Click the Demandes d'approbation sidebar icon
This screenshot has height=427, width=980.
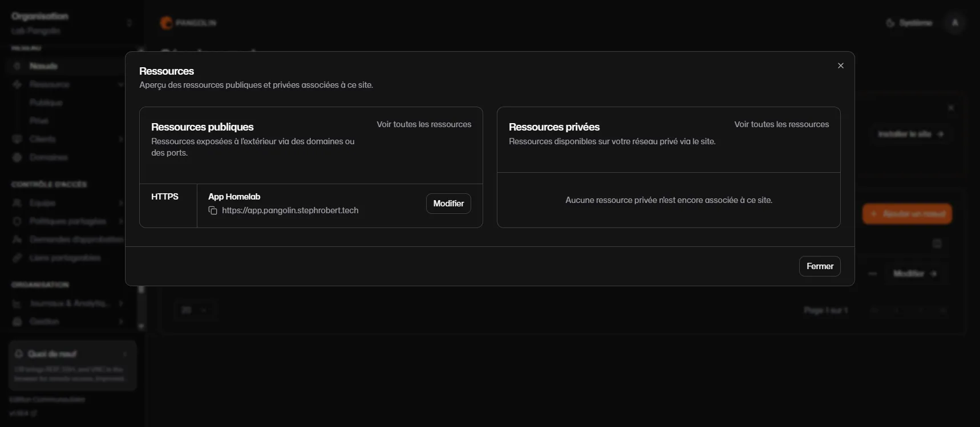point(17,239)
